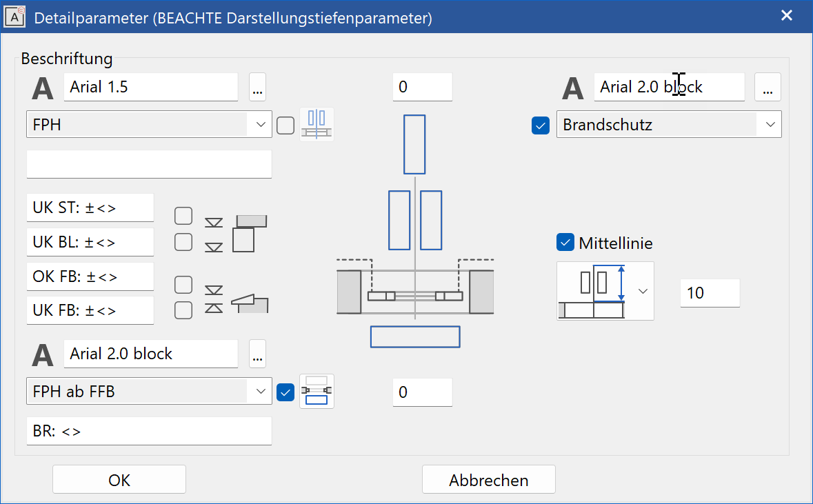This screenshot has width=813, height=504.
Task: Click the downward triangle marker beside UK BL
Action: [x=214, y=248]
